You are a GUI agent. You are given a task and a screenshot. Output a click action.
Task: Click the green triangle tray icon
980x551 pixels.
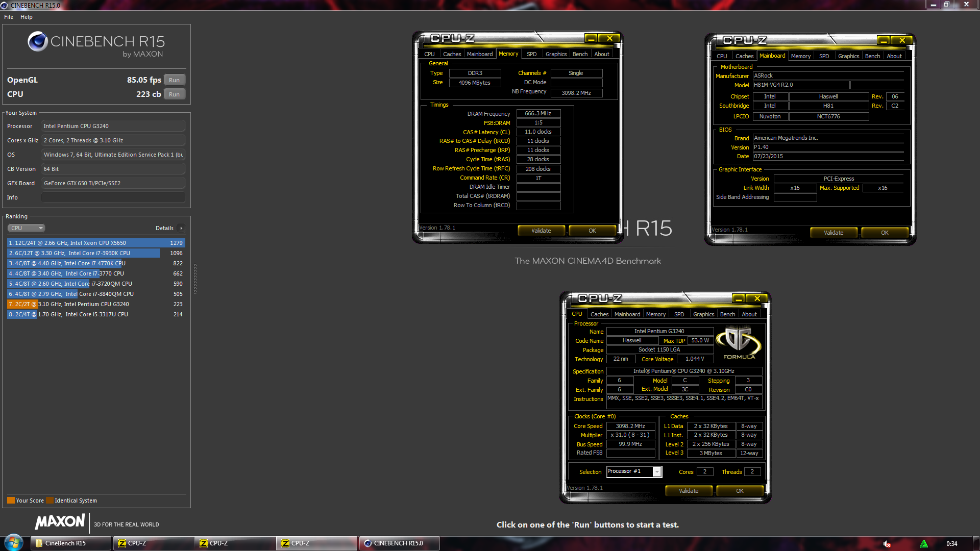(x=924, y=544)
